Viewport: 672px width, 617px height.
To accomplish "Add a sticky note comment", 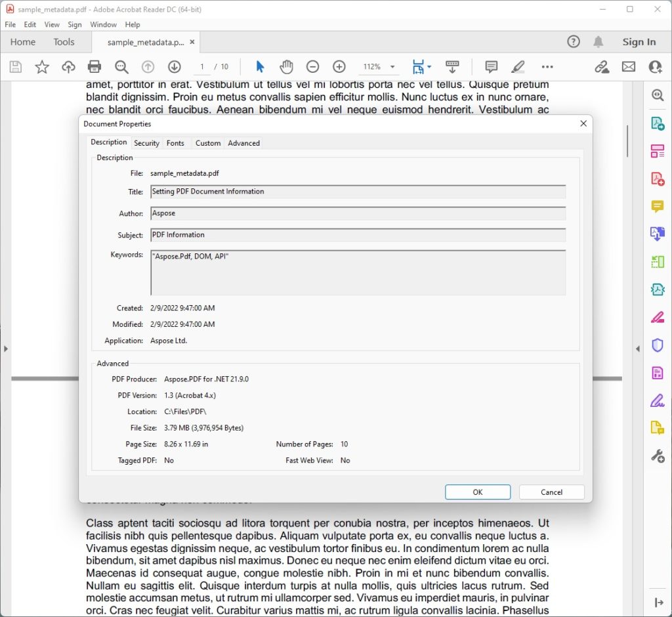I will tap(490, 66).
